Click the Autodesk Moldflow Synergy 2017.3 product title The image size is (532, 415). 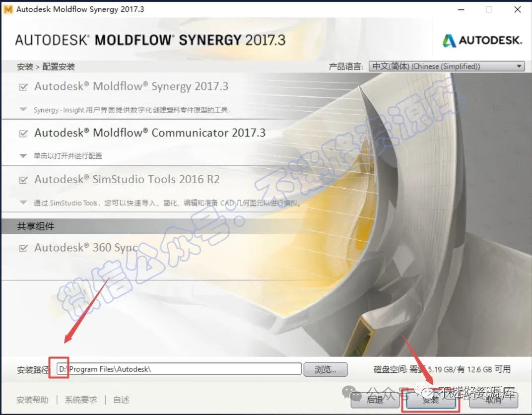point(132,86)
